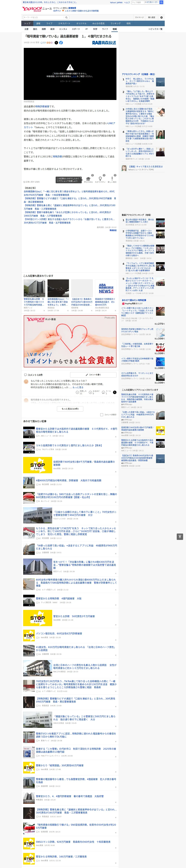Open settings via the gear icon
Image resolution: width=186 pixels, height=868 pixels.
pos(161,18)
